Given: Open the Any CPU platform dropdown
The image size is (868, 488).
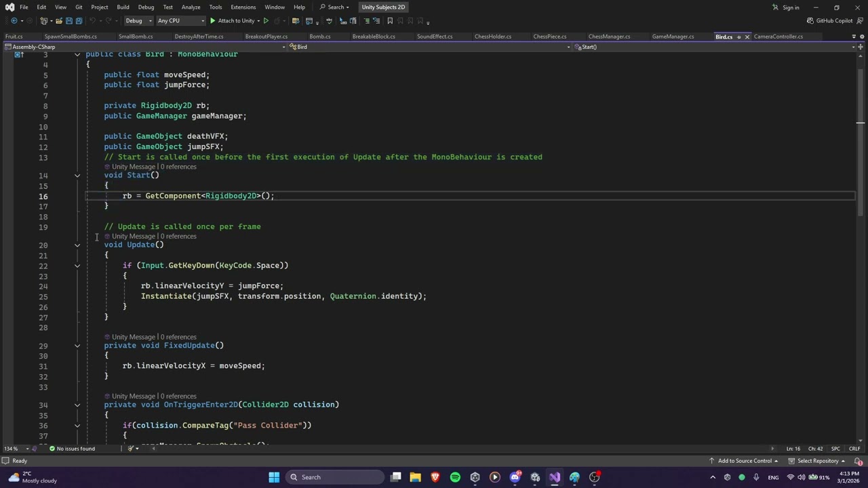Looking at the screenshot, I should pos(180,20).
